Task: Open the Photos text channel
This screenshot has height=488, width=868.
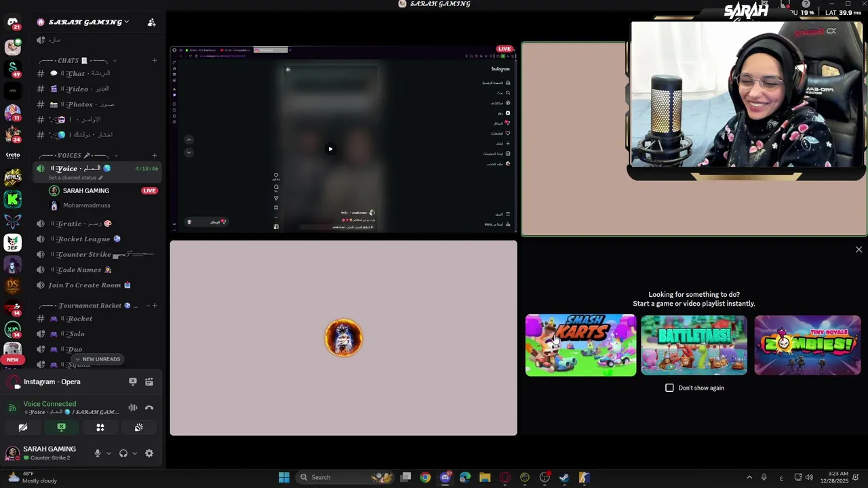Action: [97, 104]
